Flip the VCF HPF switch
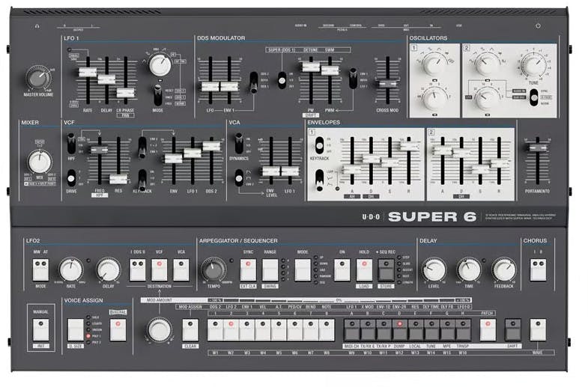Image resolution: width=588 pixels, height=387 pixels. coord(71,144)
